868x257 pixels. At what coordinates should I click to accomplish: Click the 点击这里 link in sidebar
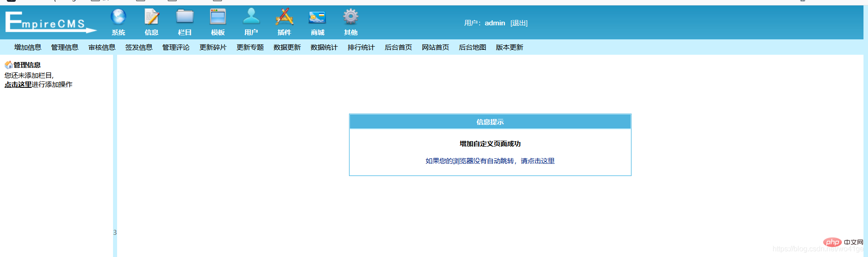pos(18,85)
